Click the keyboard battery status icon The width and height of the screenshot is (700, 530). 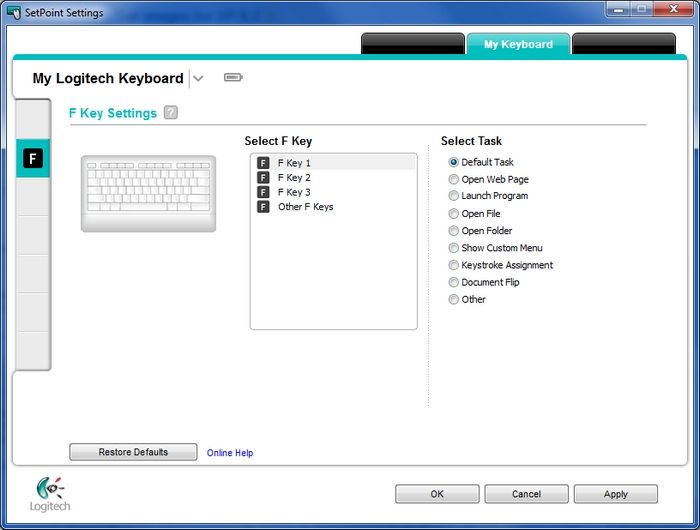233,77
